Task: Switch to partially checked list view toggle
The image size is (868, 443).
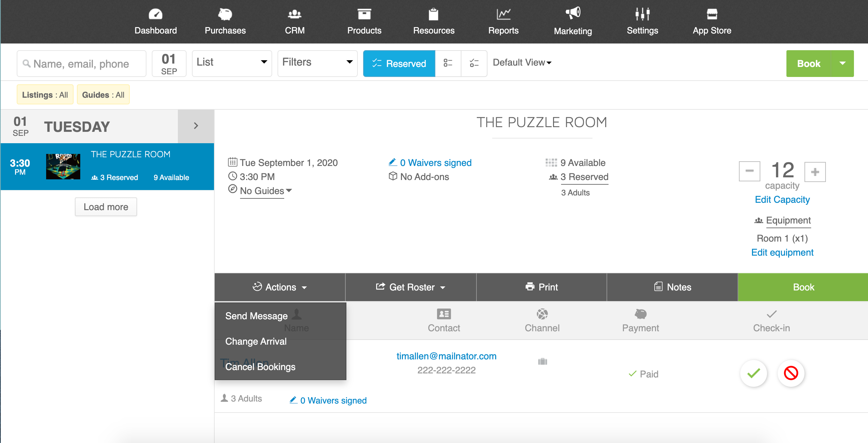Action: (474, 63)
